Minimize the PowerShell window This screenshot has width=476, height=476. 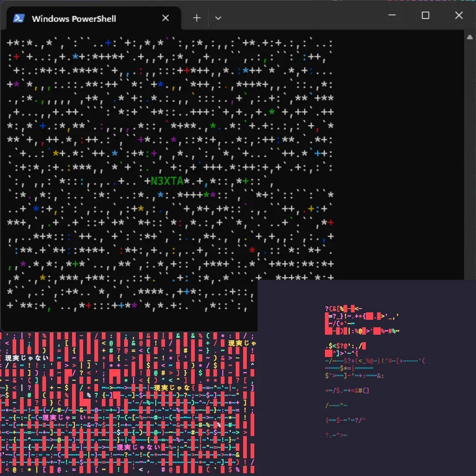tap(392, 15)
